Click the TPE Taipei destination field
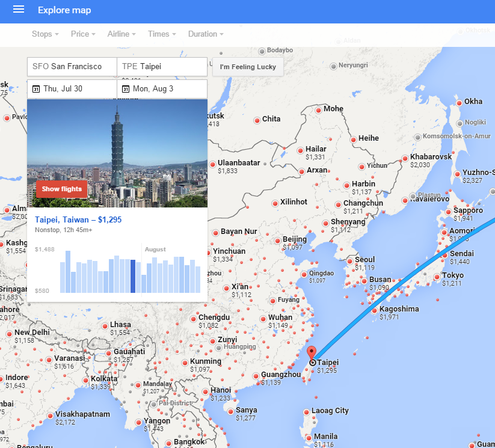 pos(162,67)
